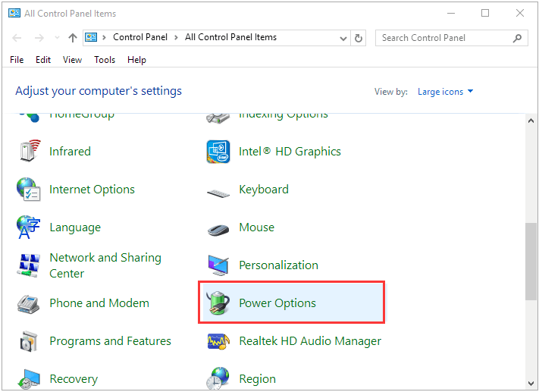Open the Tools menu
This screenshot has width=539, height=392.
(x=105, y=60)
